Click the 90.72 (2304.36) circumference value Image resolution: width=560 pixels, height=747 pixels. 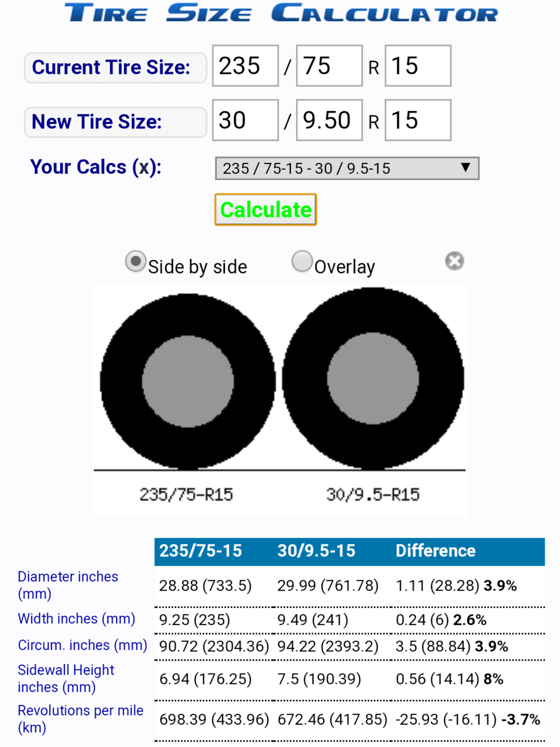click(x=214, y=647)
